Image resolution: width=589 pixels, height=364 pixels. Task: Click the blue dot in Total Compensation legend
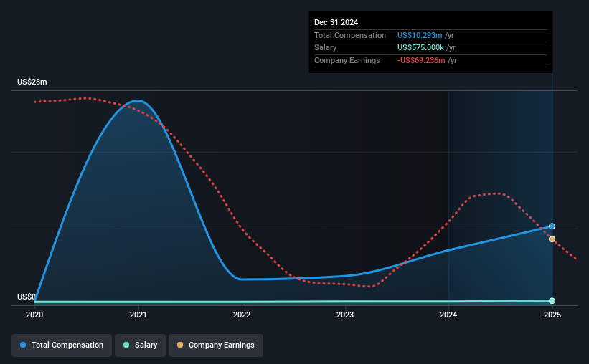pyautogui.click(x=23, y=345)
